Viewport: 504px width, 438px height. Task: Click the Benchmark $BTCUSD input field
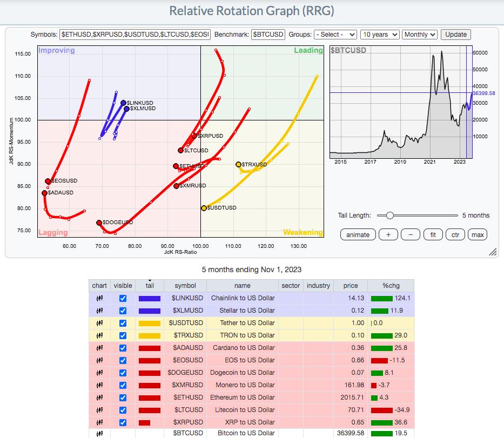click(x=268, y=35)
